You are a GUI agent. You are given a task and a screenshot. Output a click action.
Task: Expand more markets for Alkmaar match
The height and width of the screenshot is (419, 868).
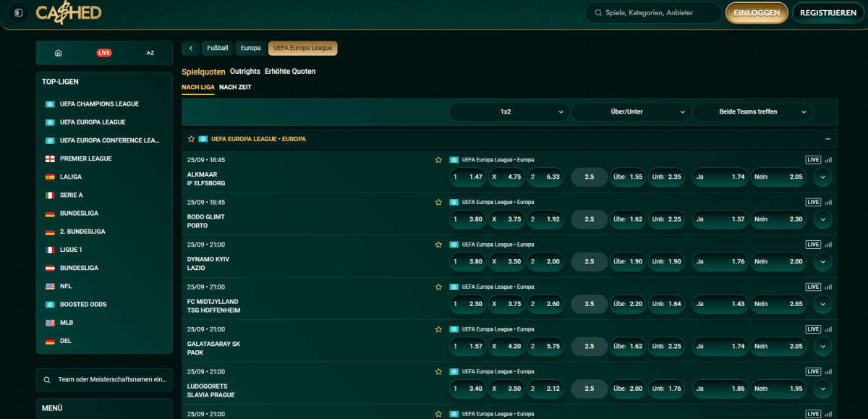(x=822, y=177)
